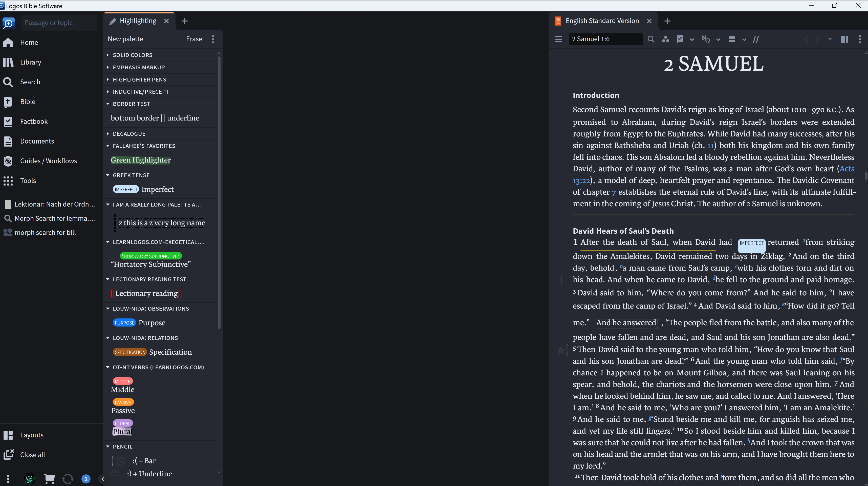The width and height of the screenshot is (868, 486).
Task: Add new tab beside English Standard Version
Action: point(667,21)
